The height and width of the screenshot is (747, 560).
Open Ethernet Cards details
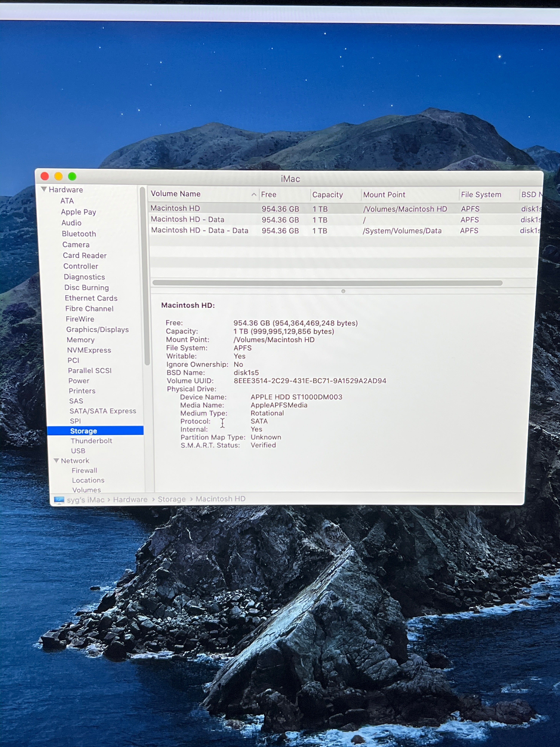click(x=91, y=298)
